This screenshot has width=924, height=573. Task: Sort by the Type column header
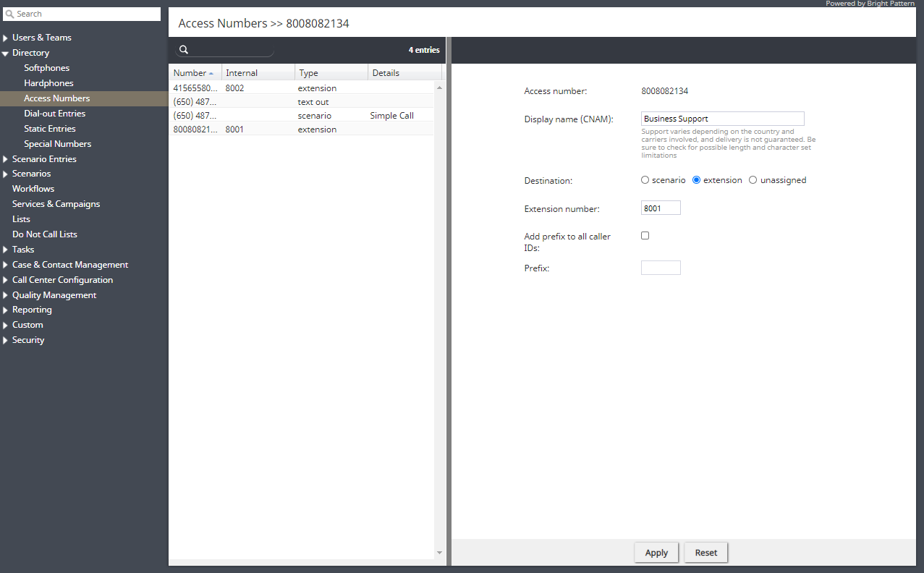coord(332,73)
